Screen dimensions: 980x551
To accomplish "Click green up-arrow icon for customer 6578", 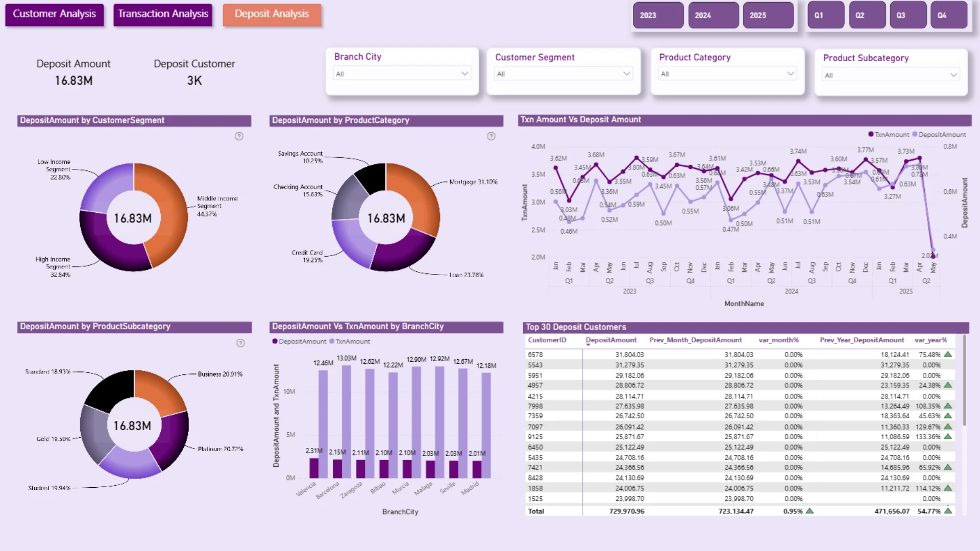I will (948, 354).
